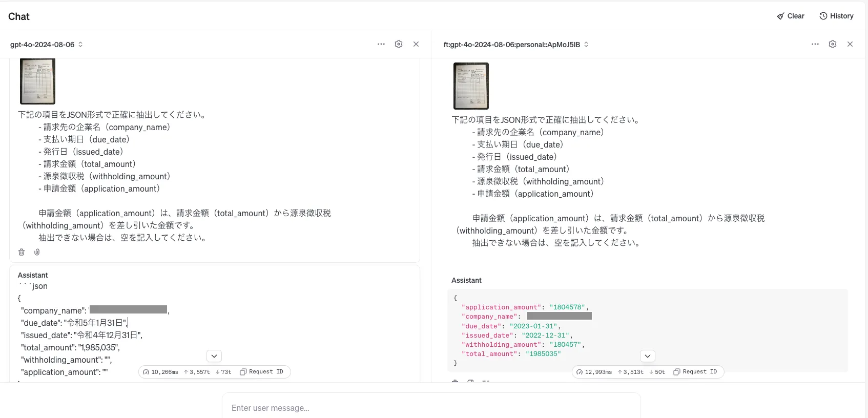Click the "due_date": "令和5年1月31日" line
868x418 pixels.
(x=74, y=323)
